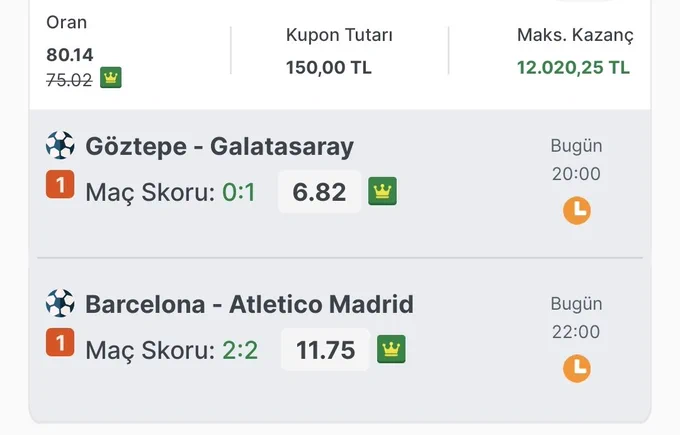Open the Barcelona - Atletico Madrid match title

[x=249, y=304]
